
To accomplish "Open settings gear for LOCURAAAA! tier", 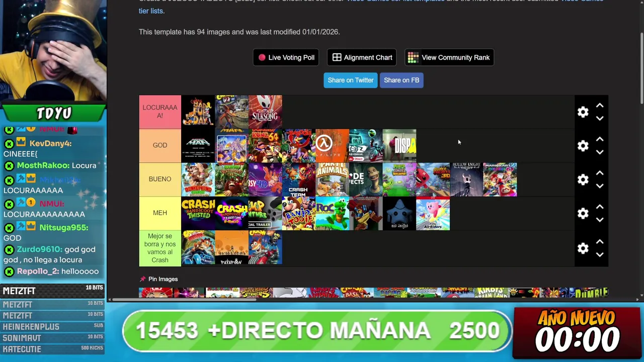I will (583, 112).
